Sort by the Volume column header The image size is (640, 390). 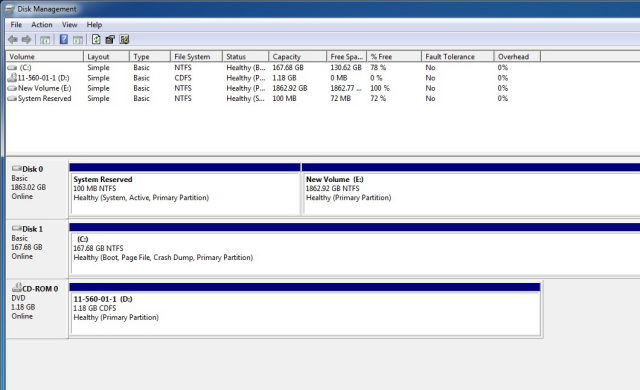pyautogui.click(x=44, y=57)
